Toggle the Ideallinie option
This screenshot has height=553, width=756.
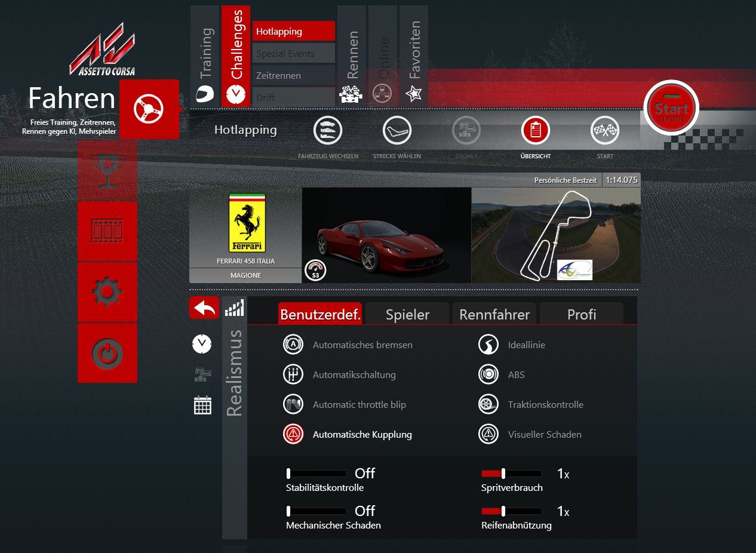[x=488, y=345]
